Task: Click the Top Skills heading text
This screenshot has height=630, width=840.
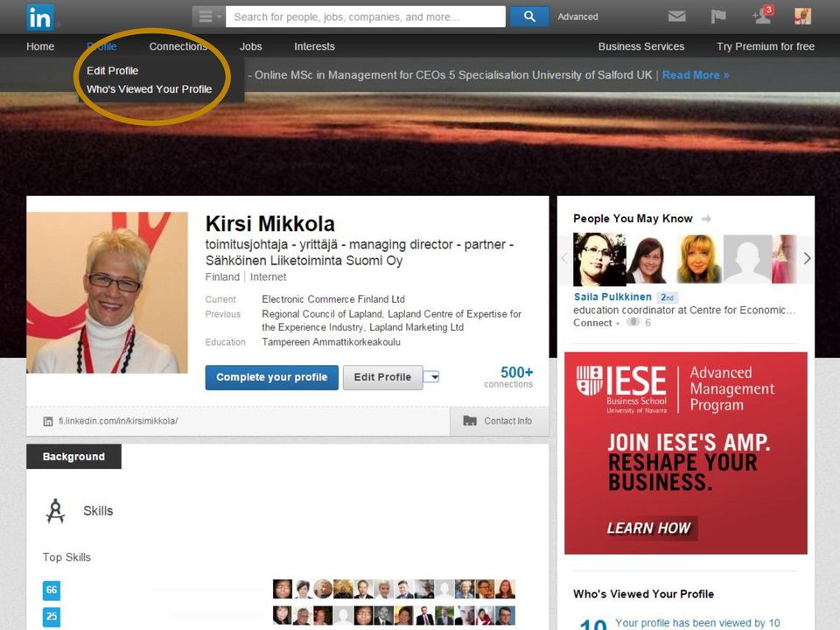Action: 67,557
